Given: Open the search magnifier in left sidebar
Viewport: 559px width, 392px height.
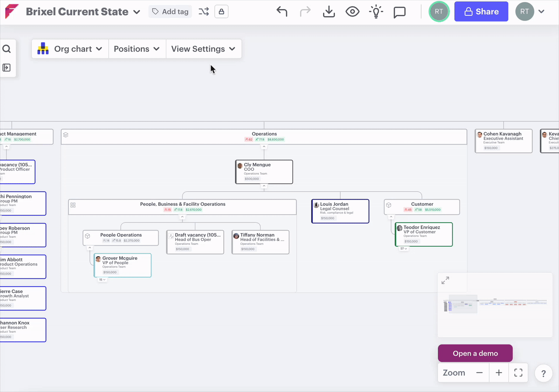Looking at the screenshot, I should 7,49.
